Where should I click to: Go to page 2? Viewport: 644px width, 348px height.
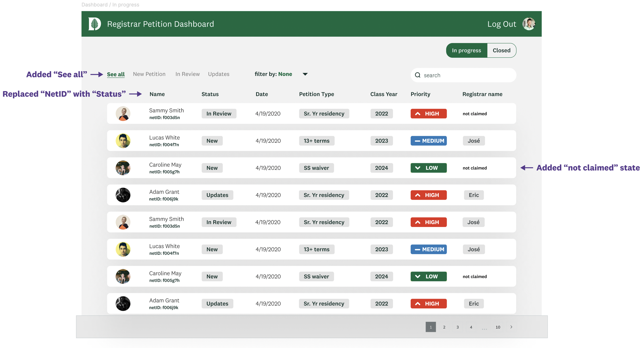click(444, 327)
